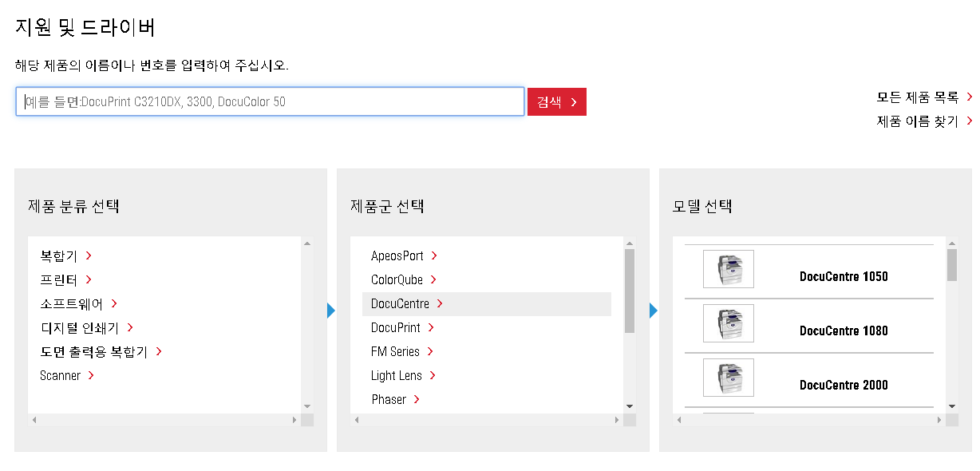Click the red 검색 search button
980x471 pixels.
[x=557, y=101]
